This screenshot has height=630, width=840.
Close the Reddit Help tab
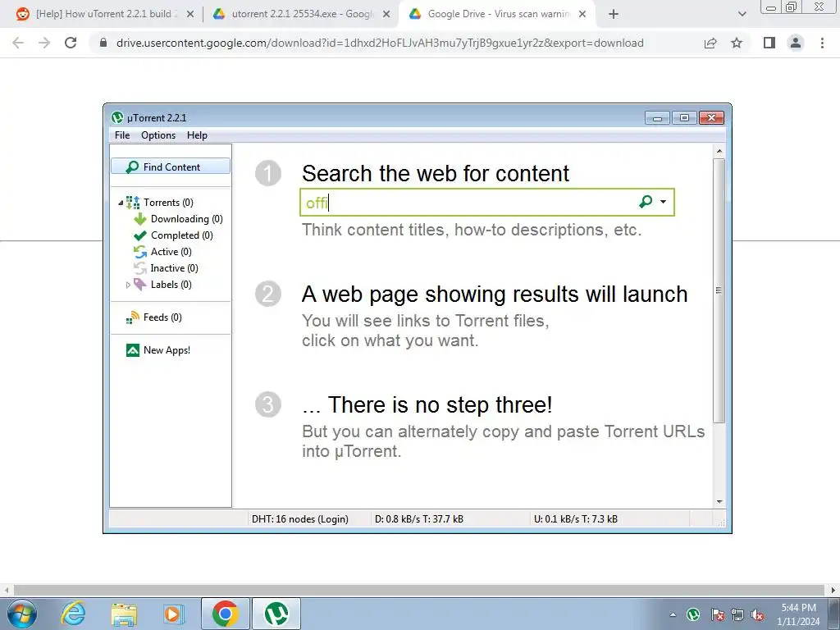click(190, 14)
